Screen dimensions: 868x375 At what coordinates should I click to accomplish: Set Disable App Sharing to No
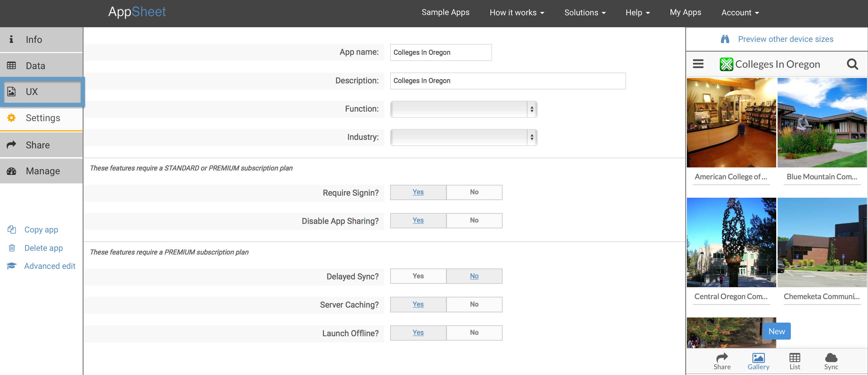[x=474, y=220]
